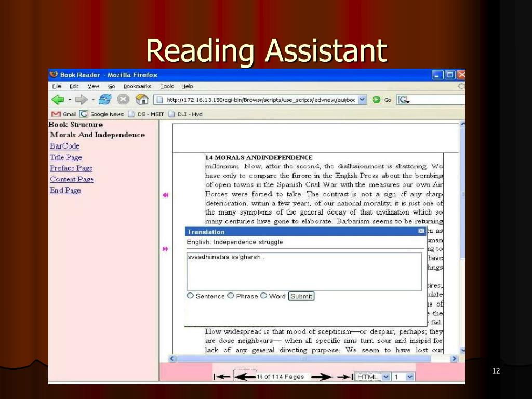Click the '16 of 114 Pages' label

pos(280,377)
